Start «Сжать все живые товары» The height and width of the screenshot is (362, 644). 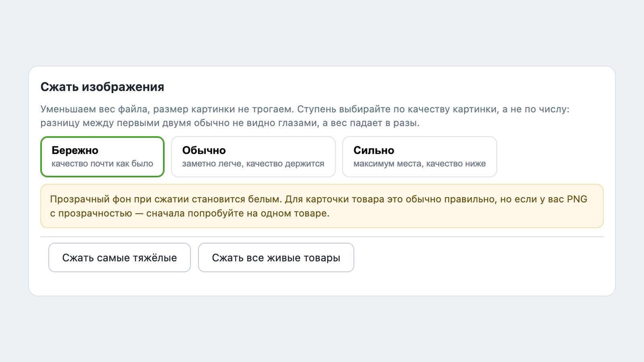[x=276, y=257]
